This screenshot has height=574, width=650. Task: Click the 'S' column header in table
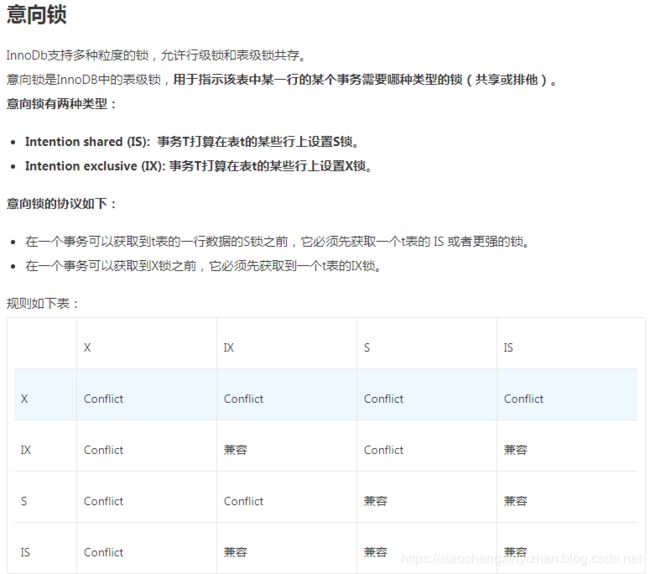coord(367,348)
